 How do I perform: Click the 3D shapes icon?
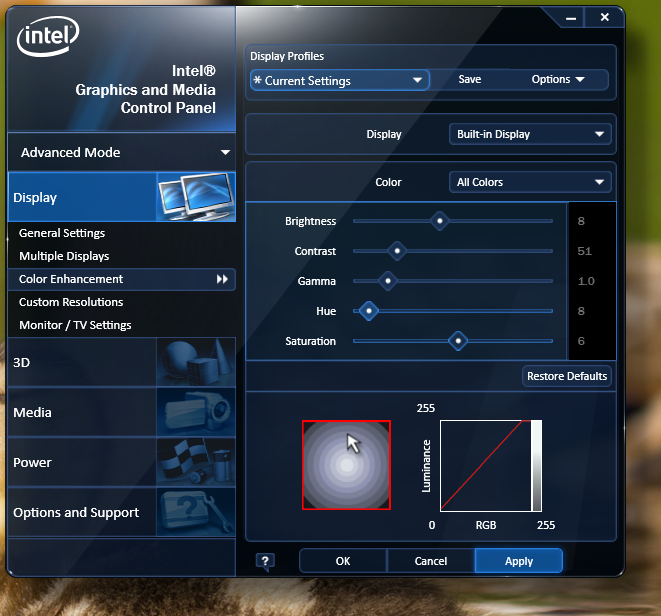196,362
